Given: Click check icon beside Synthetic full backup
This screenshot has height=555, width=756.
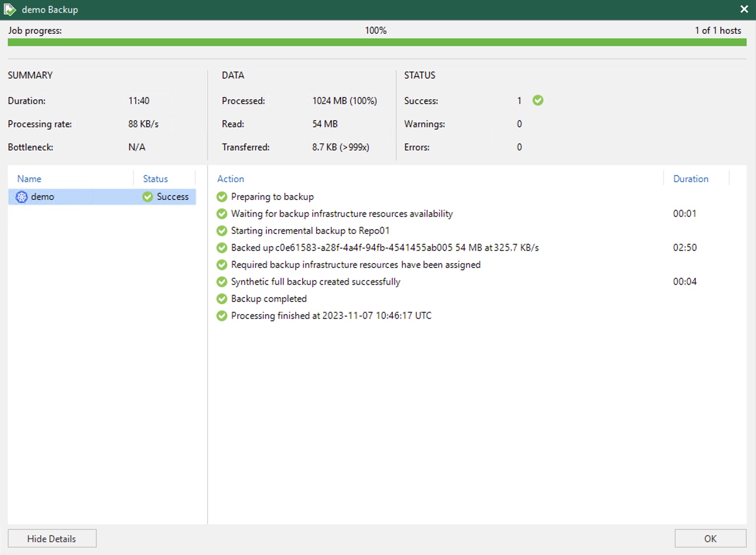Looking at the screenshot, I should click(222, 282).
